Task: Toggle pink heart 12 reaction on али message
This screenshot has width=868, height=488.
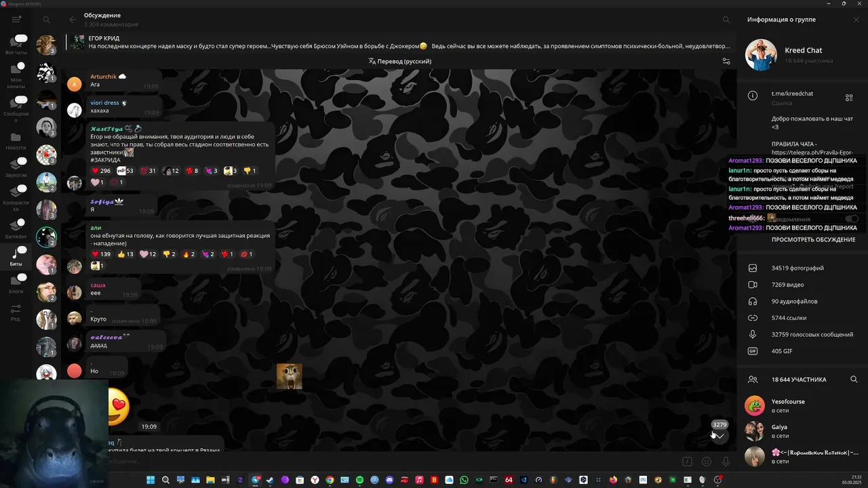Action: point(148,254)
